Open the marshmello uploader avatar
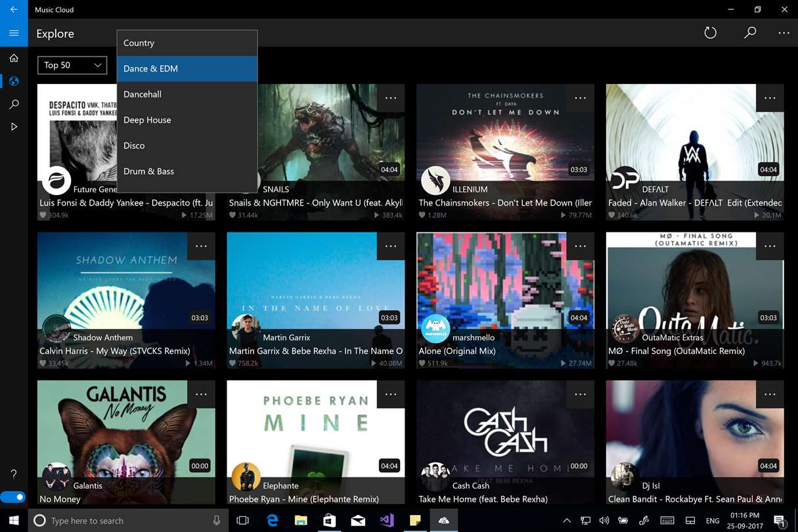Screen dimensions: 798x532 (x=435, y=329)
